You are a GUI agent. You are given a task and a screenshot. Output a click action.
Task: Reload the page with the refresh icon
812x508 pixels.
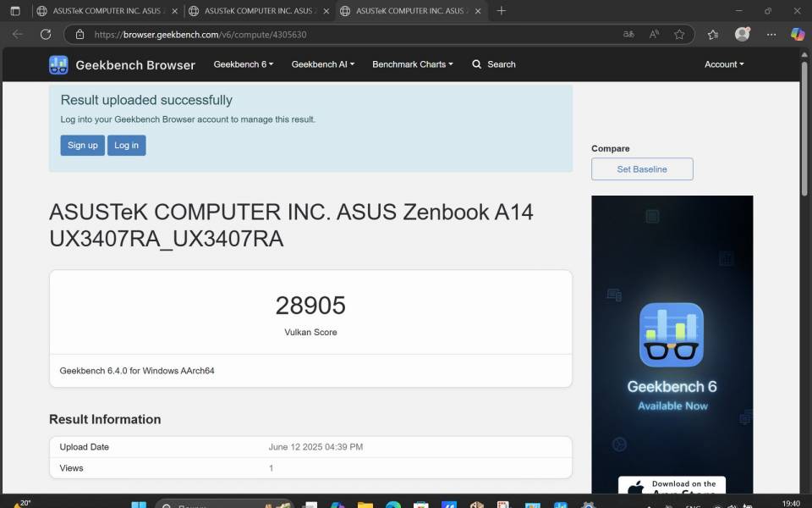(46, 34)
